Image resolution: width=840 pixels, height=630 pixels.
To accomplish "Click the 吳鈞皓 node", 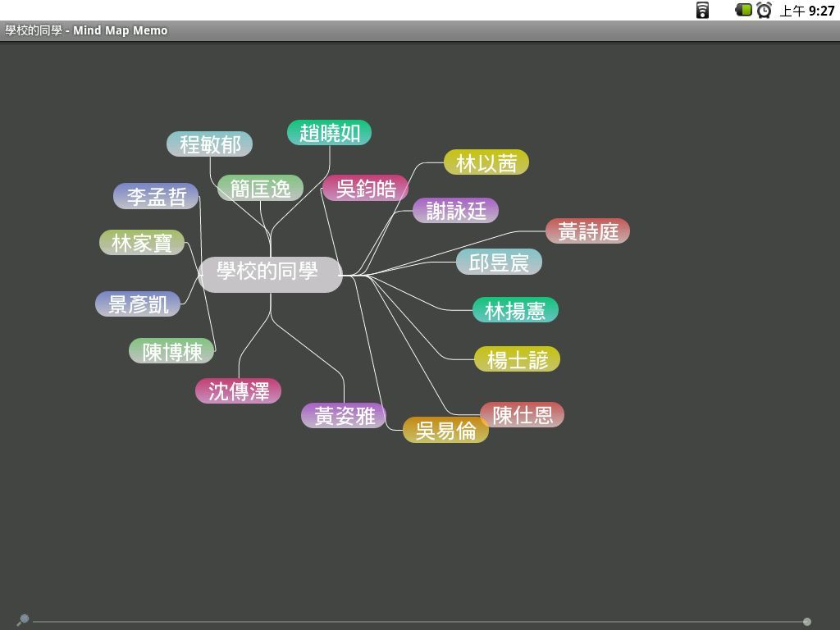I will [365, 188].
